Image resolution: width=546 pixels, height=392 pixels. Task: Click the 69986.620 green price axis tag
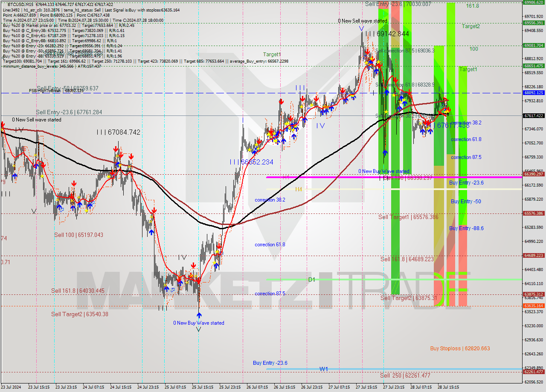point(534,2)
